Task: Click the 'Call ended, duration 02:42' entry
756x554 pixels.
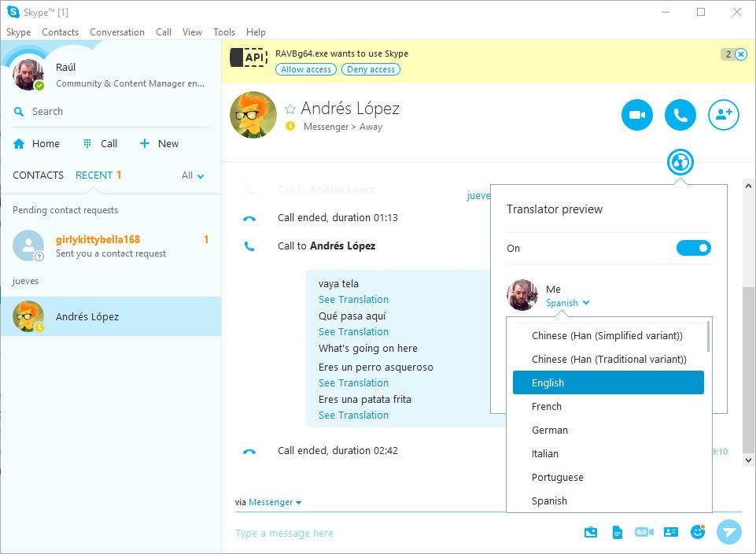Action: tap(337, 451)
